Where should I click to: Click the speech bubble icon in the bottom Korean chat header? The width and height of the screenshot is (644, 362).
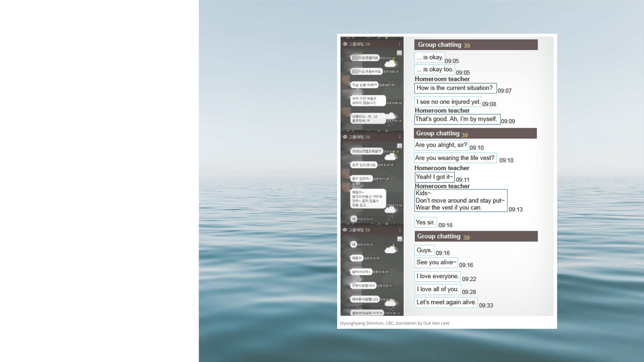(x=345, y=230)
